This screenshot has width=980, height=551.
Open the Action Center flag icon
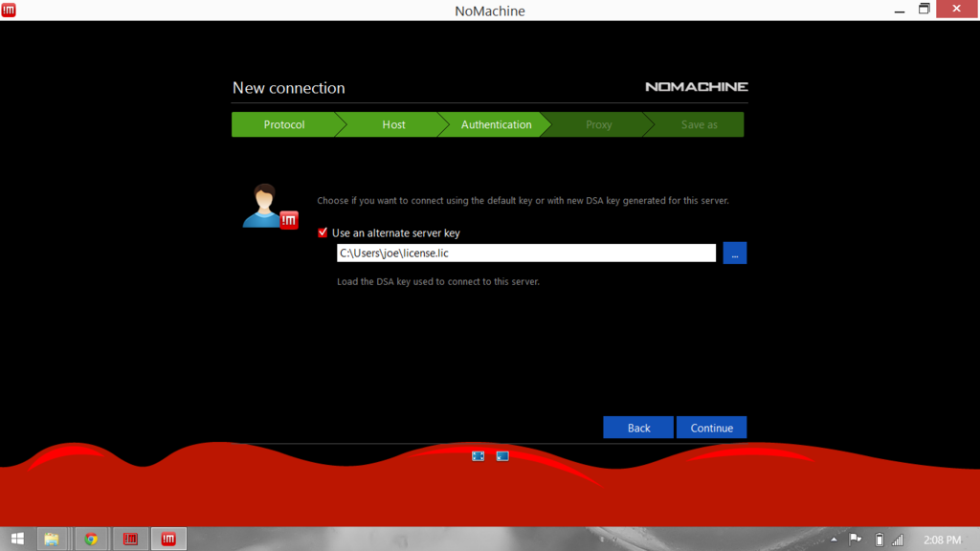click(856, 540)
